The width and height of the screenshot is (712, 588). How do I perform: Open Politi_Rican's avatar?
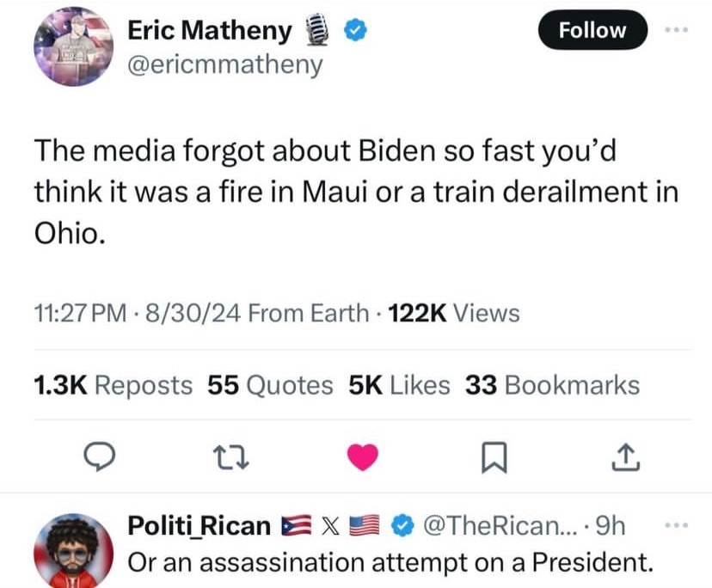(x=76, y=548)
